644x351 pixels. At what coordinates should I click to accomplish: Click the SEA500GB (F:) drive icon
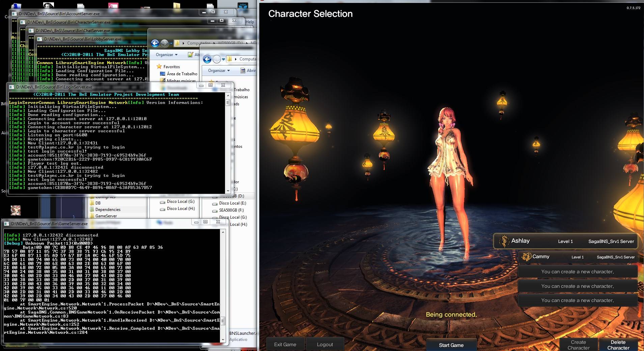click(215, 210)
